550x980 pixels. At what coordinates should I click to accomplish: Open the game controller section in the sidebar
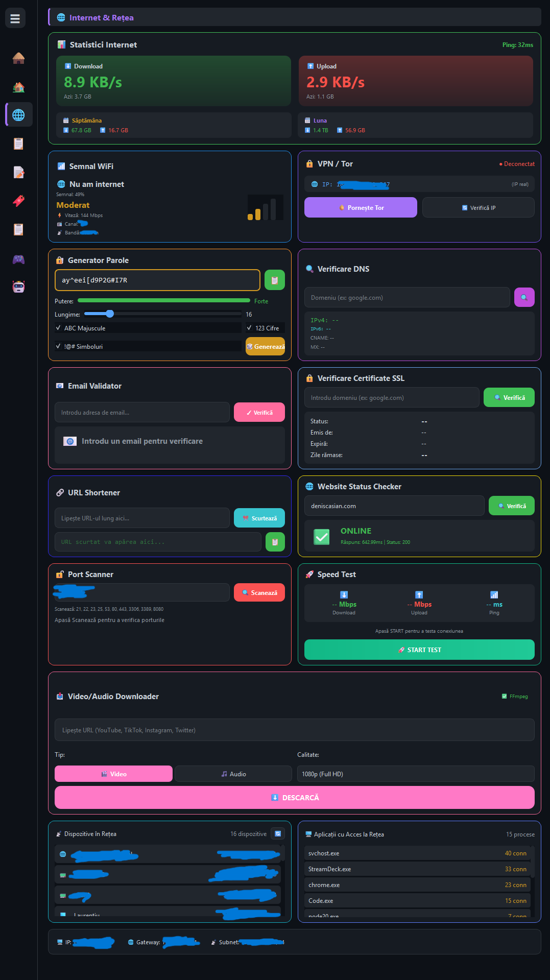pos(18,259)
